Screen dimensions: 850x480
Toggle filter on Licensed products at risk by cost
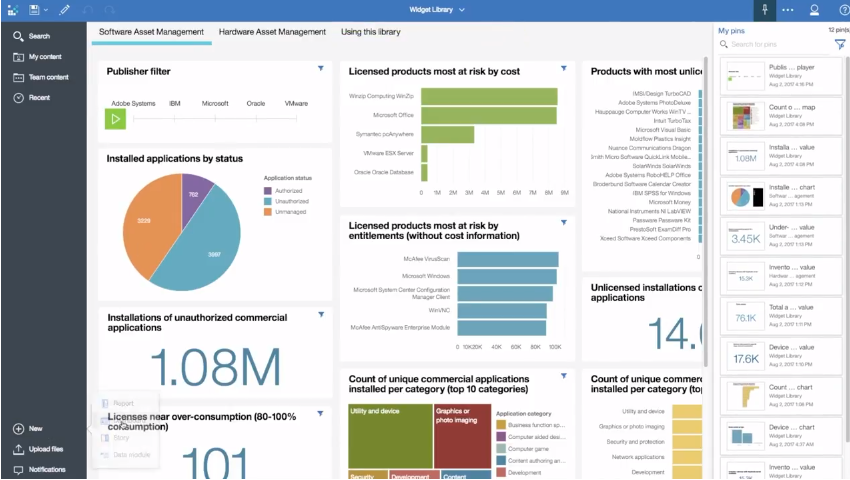[563, 69]
